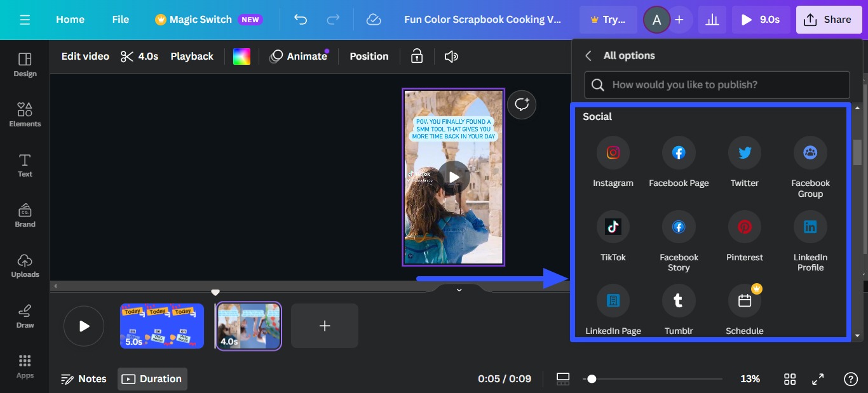Choose the TikTok share option

coord(613,227)
